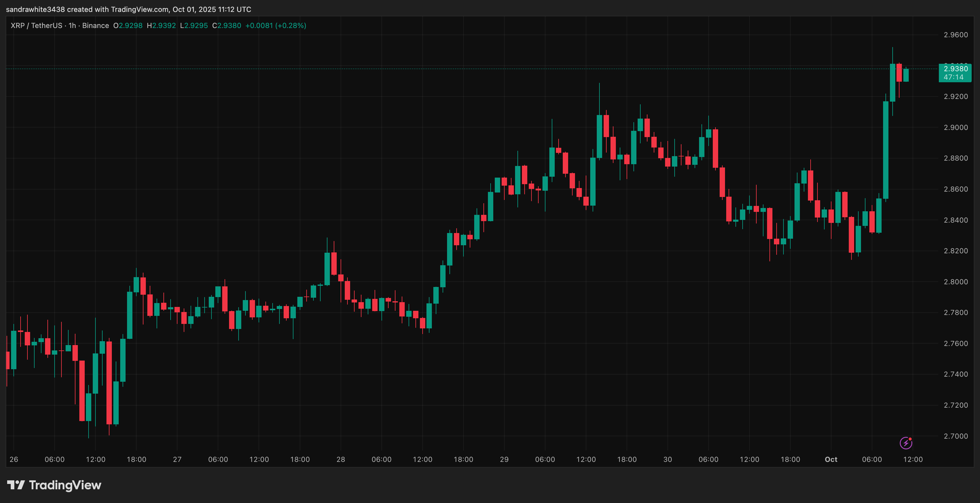Click the Oct label on time axis
Screen dimensions: 980x503
point(831,459)
